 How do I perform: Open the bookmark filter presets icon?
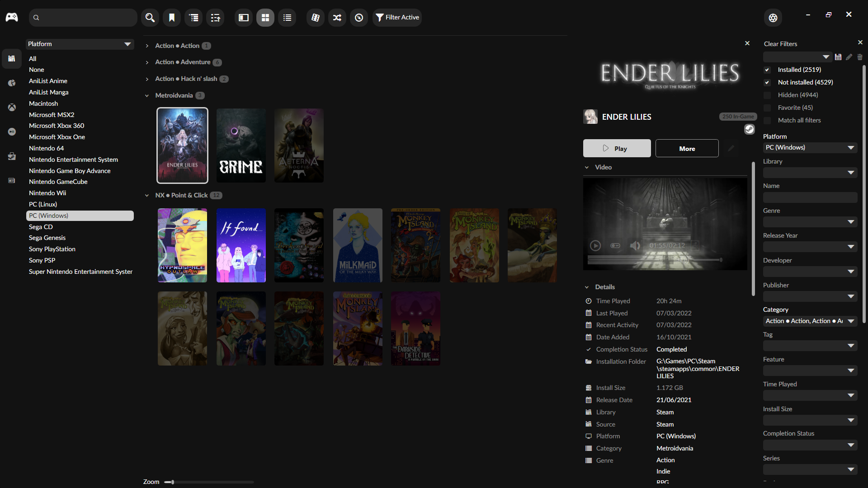172,18
